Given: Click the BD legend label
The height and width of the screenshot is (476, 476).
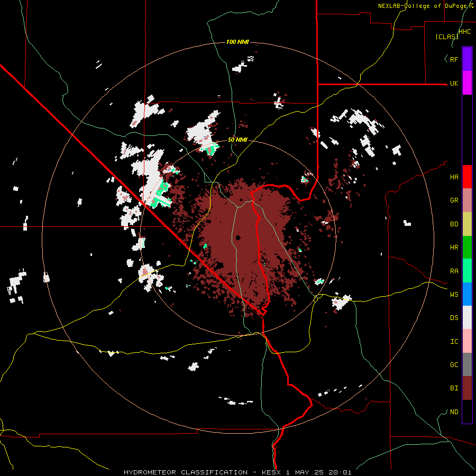Looking at the screenshot, I should [x=454, y=224].
